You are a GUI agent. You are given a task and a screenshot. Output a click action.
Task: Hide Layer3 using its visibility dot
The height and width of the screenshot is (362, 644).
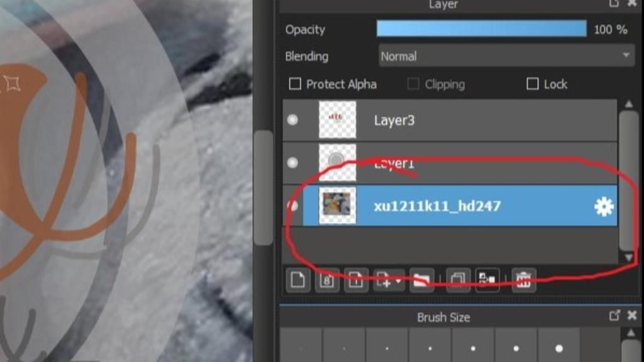(x=292, y=119)
